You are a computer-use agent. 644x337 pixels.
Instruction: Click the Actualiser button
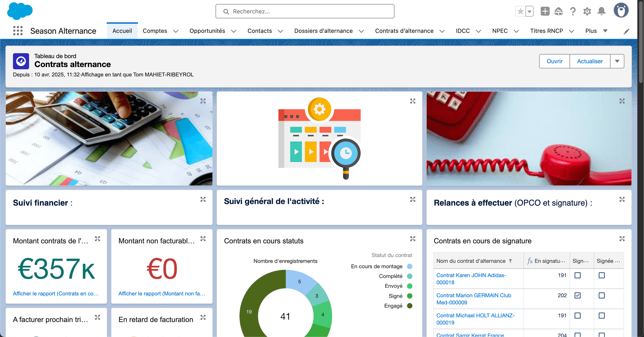590,61
